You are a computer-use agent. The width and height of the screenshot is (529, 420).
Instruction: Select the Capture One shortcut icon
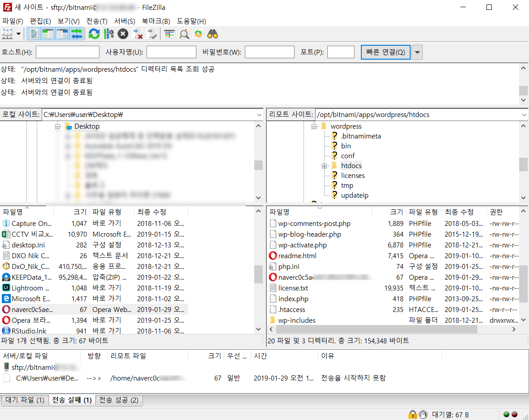[6, 223]
